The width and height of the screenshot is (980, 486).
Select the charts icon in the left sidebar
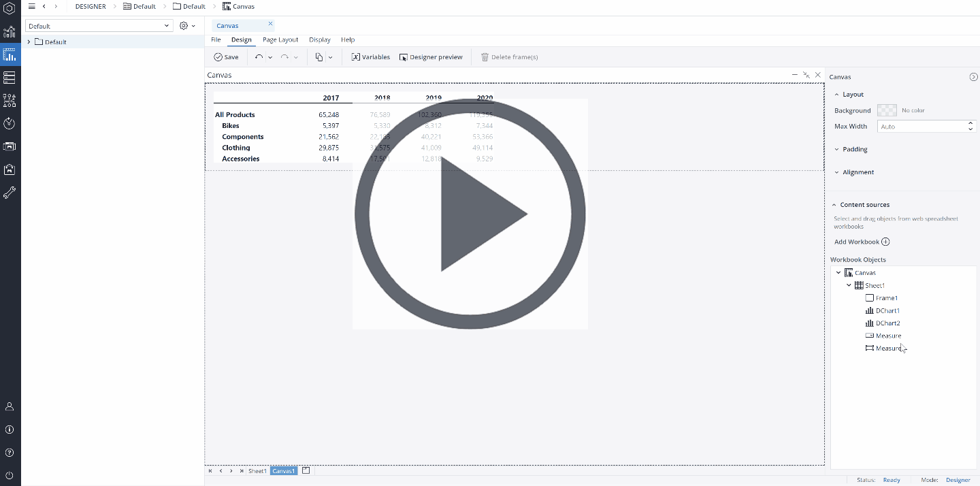(9, 32)
